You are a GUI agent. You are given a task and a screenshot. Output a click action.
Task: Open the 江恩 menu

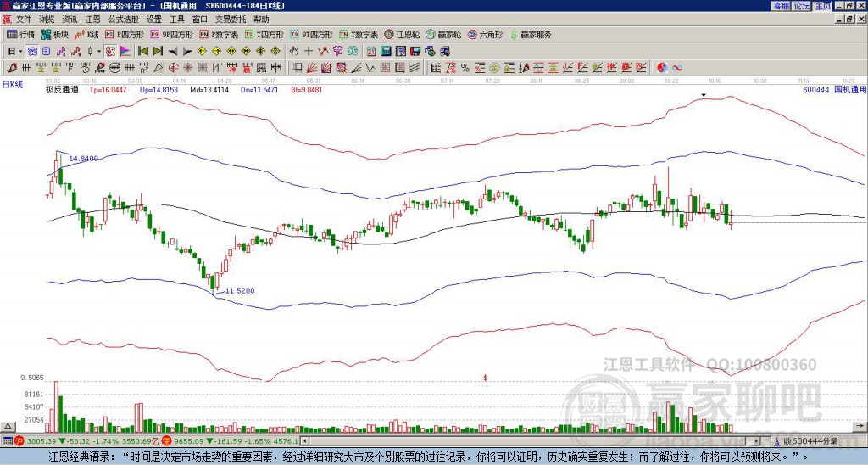click(92, 20)
